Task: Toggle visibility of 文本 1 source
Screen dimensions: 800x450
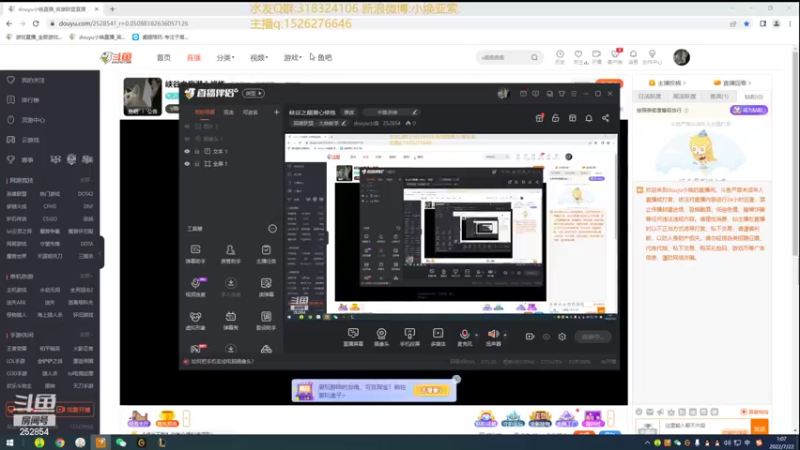Action: coord(187,152)
